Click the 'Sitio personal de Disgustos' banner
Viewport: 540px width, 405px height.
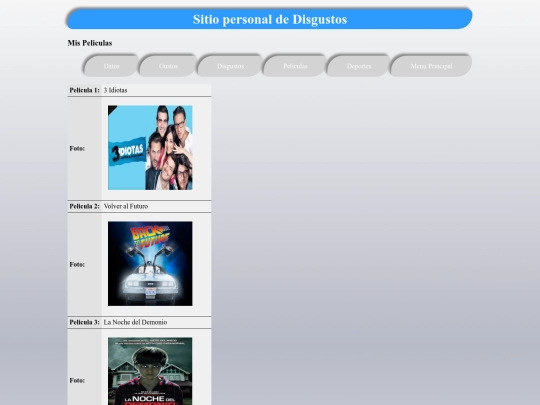[x=270, y=19]
